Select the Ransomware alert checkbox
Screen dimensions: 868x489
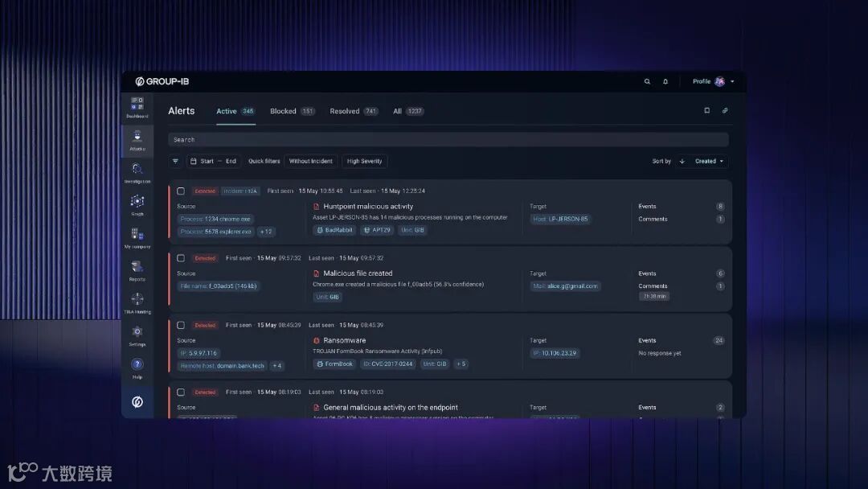[181, 325]
